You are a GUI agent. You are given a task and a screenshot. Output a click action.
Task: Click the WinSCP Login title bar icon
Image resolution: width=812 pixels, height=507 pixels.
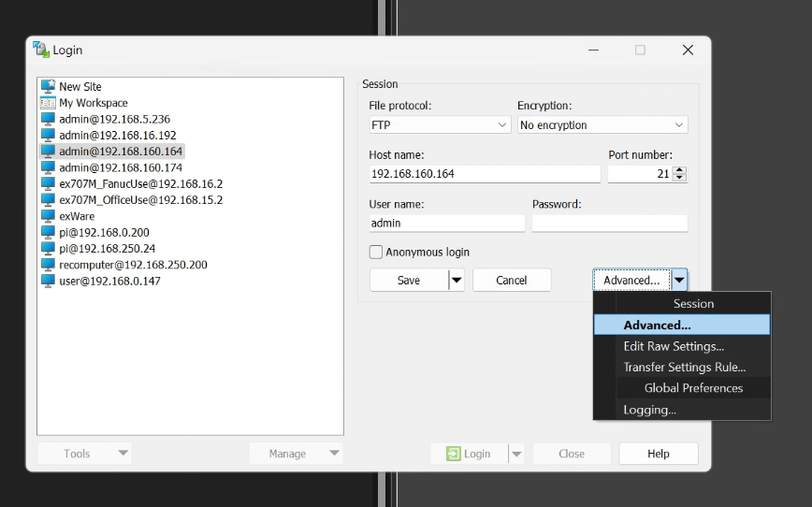pos(41,50)
